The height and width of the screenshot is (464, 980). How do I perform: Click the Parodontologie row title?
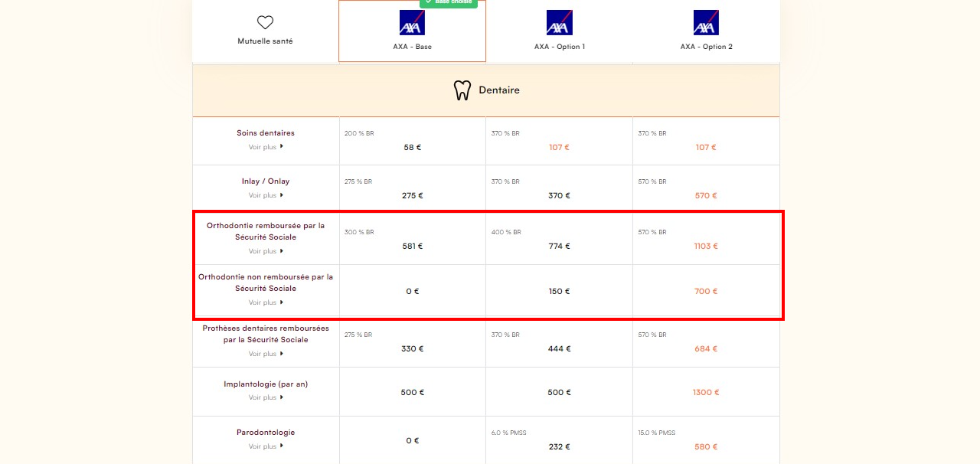pyautogui.click(x=266, y=433)
